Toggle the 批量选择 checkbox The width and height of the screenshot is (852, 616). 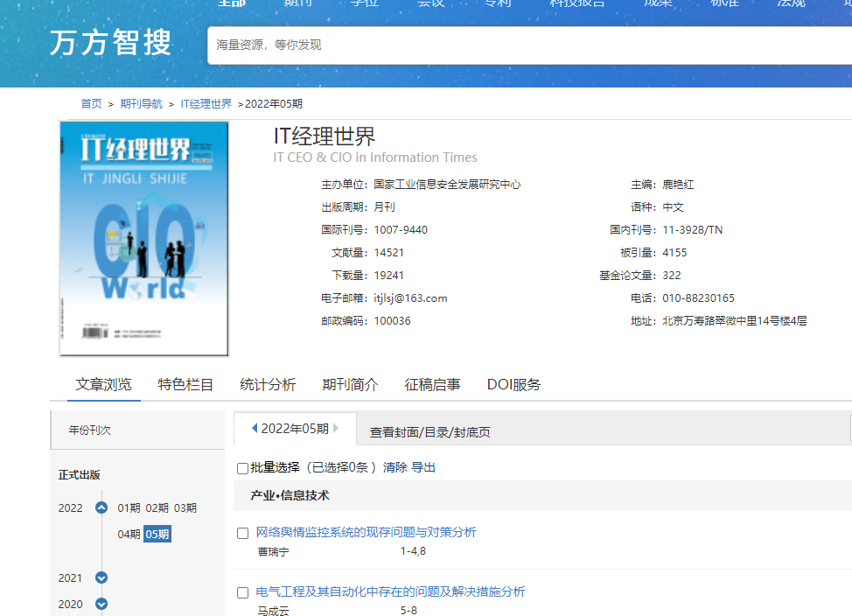click(243, 468)
